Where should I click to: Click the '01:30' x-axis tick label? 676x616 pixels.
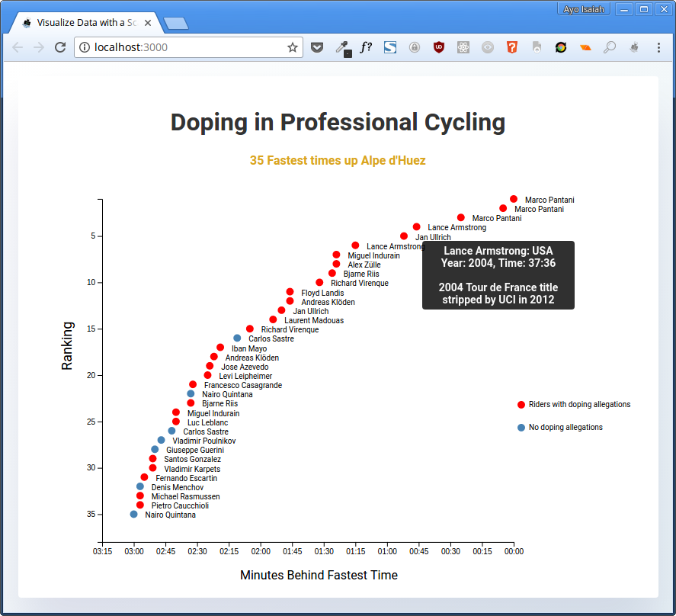(x=324, y=551)
